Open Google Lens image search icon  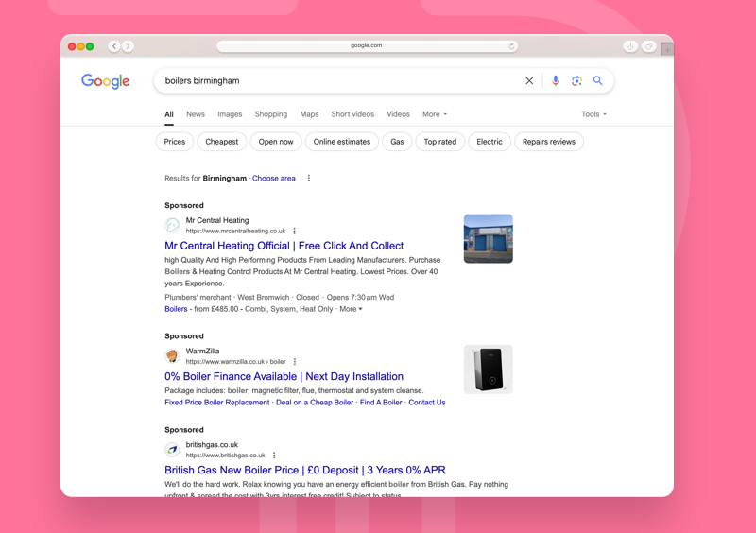576,81
